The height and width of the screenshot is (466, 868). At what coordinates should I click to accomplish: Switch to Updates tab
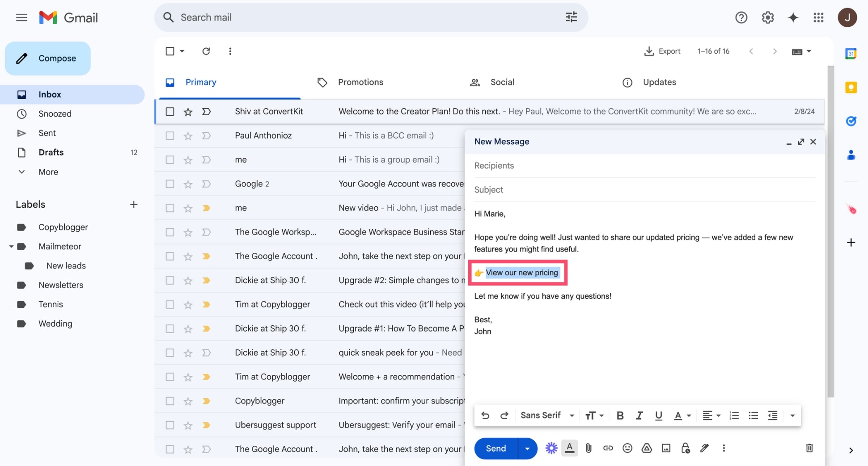coord(659,82)
